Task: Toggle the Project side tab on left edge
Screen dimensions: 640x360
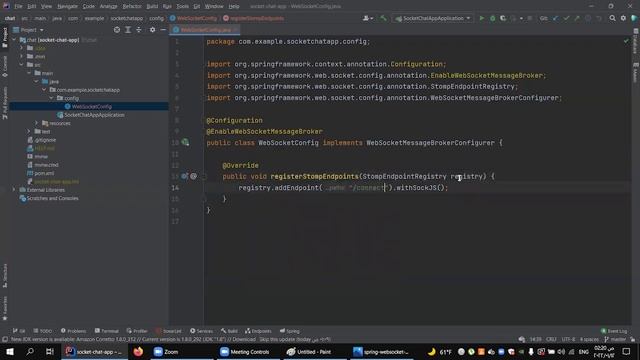Action: [x=4, y=37]
